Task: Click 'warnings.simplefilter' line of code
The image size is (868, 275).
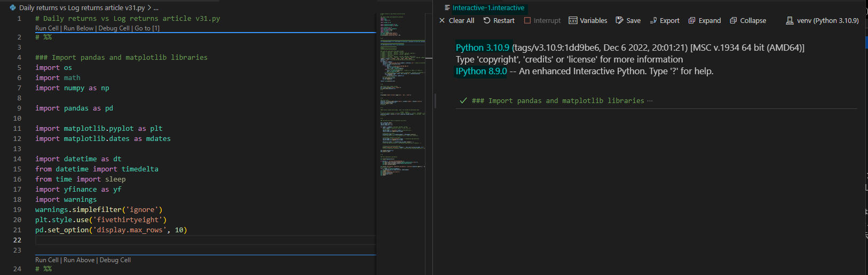Action: coord(99,210)
